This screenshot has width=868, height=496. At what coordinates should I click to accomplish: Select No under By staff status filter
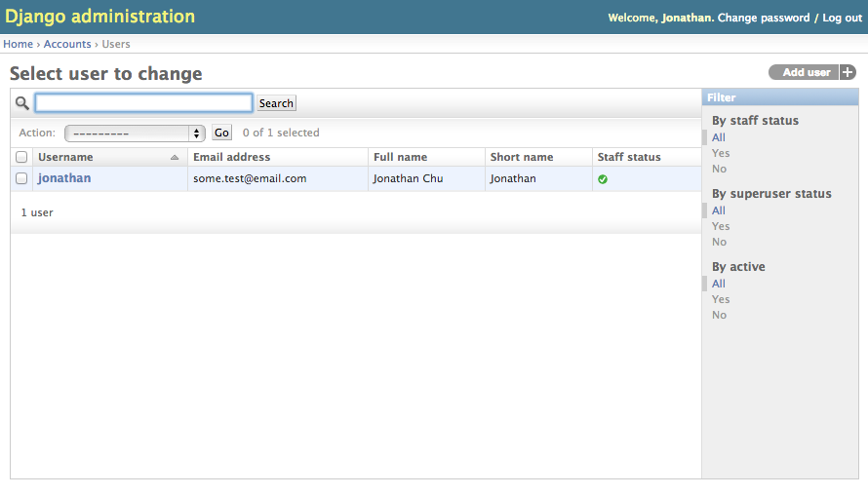pyautogui.click(x=719, y=169)
